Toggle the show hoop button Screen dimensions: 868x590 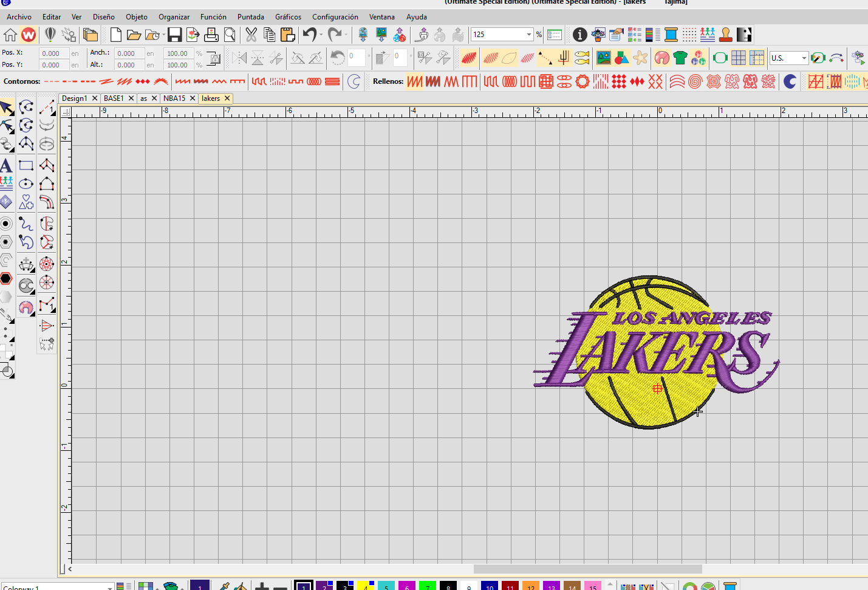click(x=720, y=58)
